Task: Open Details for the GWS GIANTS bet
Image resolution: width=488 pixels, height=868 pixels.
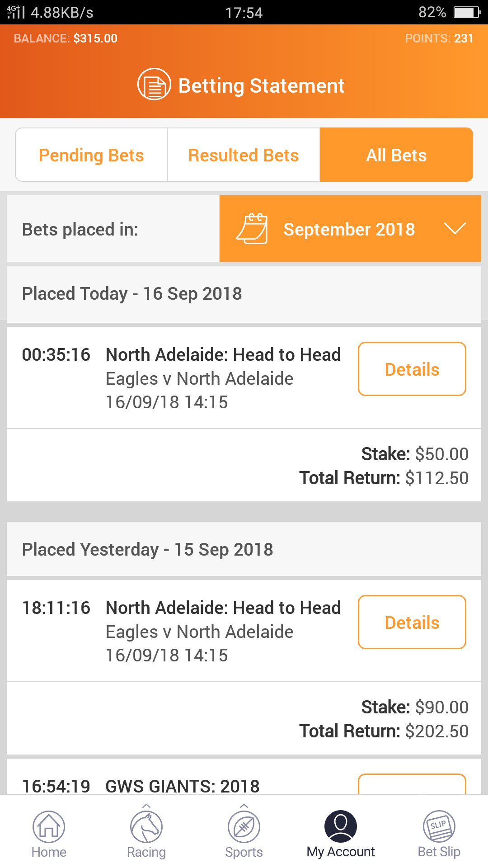Action: [412, 784]
